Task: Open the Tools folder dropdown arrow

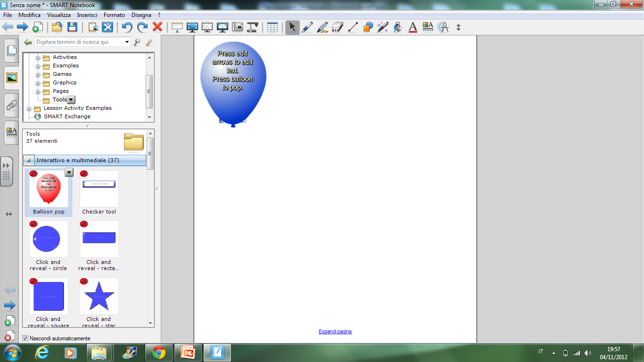Action: [x=71, y=99]
